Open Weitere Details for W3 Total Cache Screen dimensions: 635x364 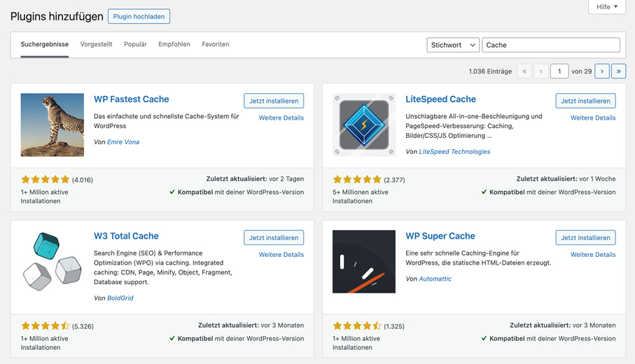[281, 255]
